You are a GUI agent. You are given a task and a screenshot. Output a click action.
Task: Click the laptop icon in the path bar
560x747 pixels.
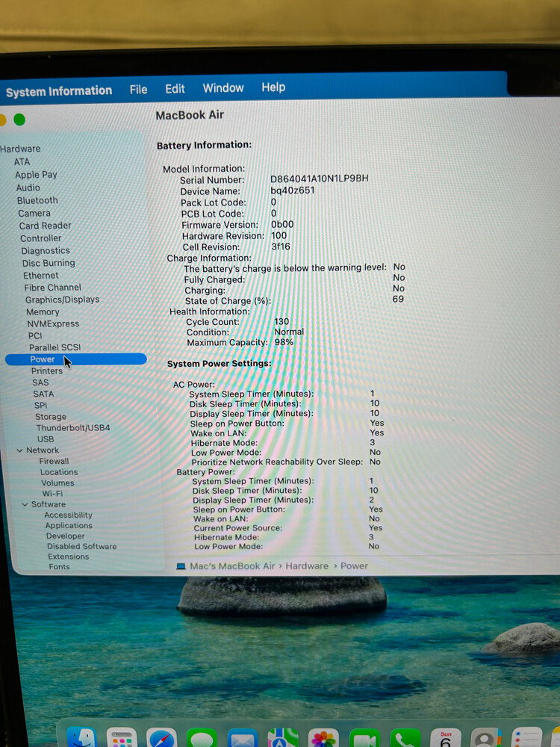(181, 566)
